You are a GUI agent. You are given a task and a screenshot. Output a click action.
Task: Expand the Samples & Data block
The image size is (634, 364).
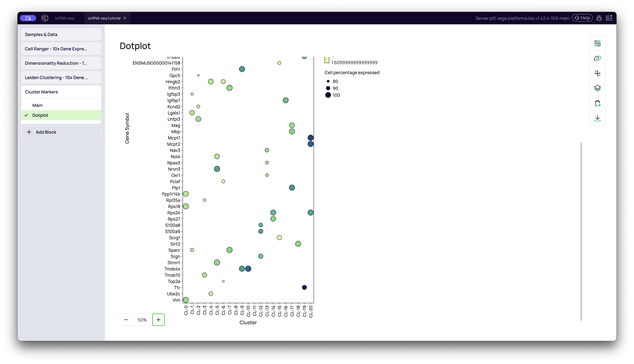coord(61,34)
